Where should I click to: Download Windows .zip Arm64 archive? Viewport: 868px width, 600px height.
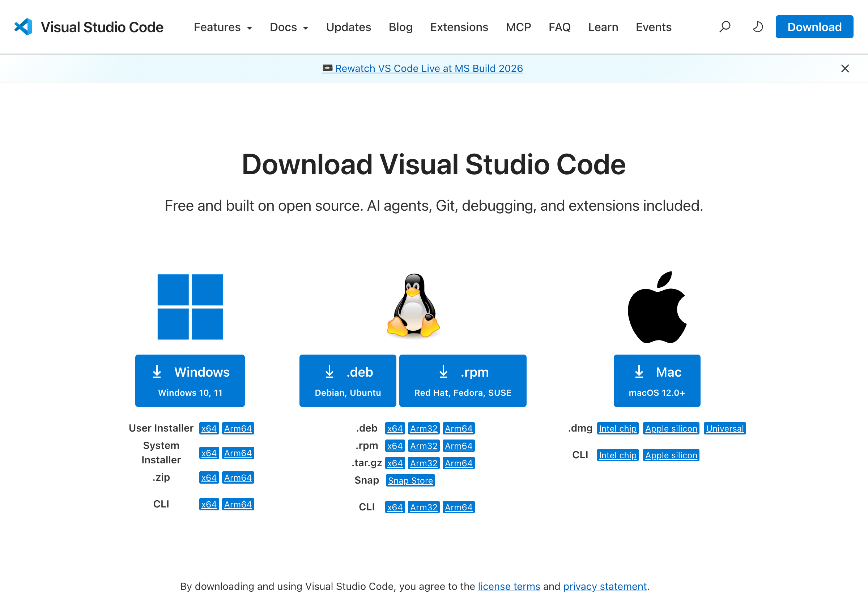tap(238, 477)
